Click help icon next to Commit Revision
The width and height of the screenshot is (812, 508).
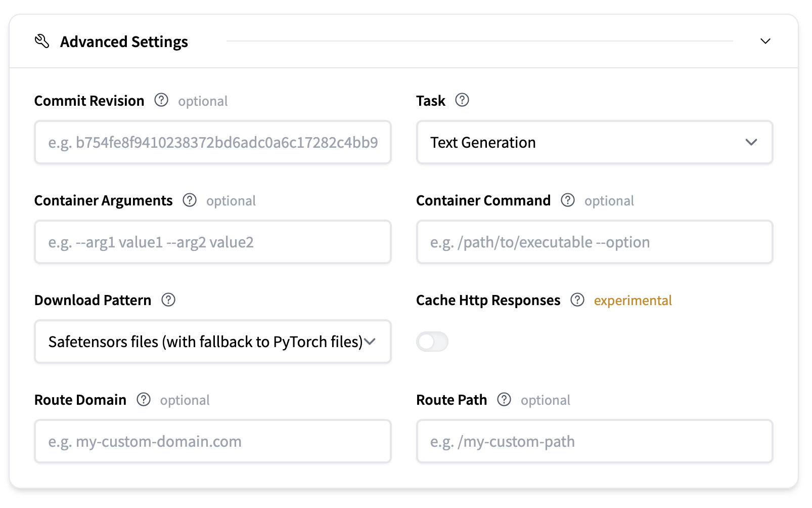161,100
